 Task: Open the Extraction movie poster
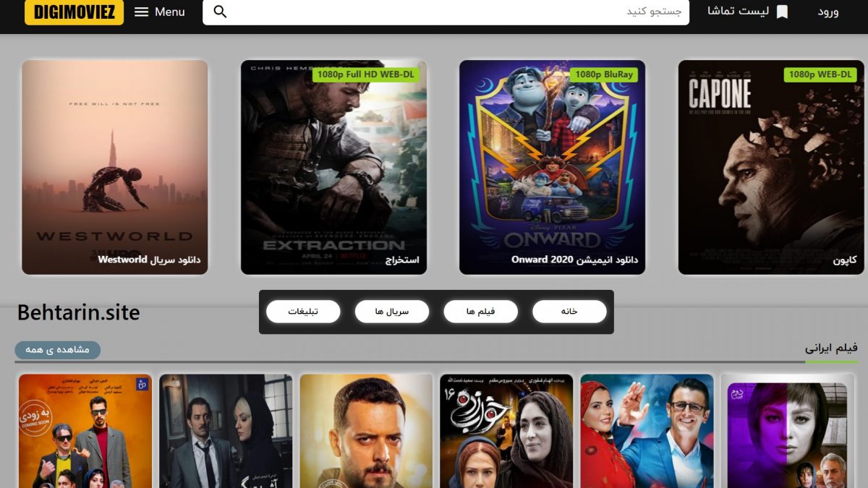coord(333,167)
